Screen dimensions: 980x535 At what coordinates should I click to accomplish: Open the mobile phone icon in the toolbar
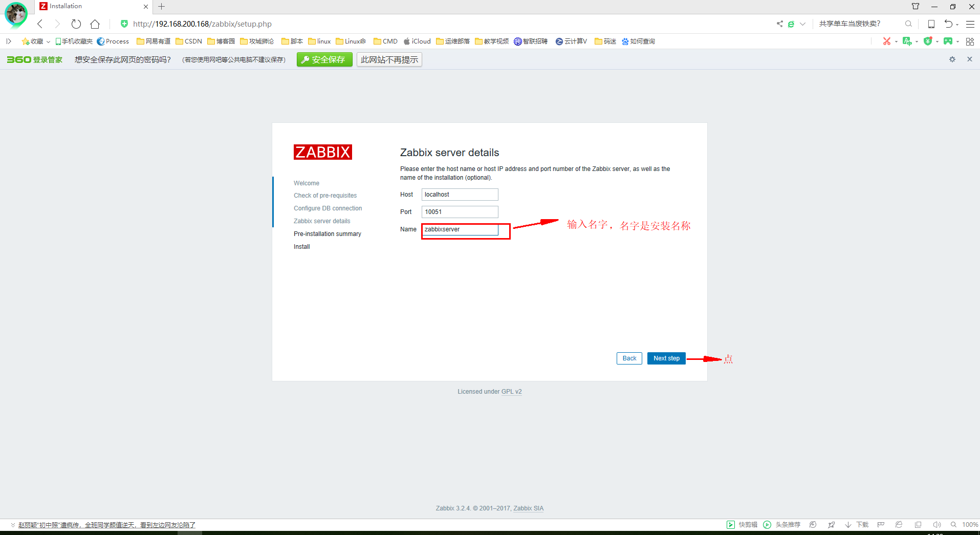point(931,24)
